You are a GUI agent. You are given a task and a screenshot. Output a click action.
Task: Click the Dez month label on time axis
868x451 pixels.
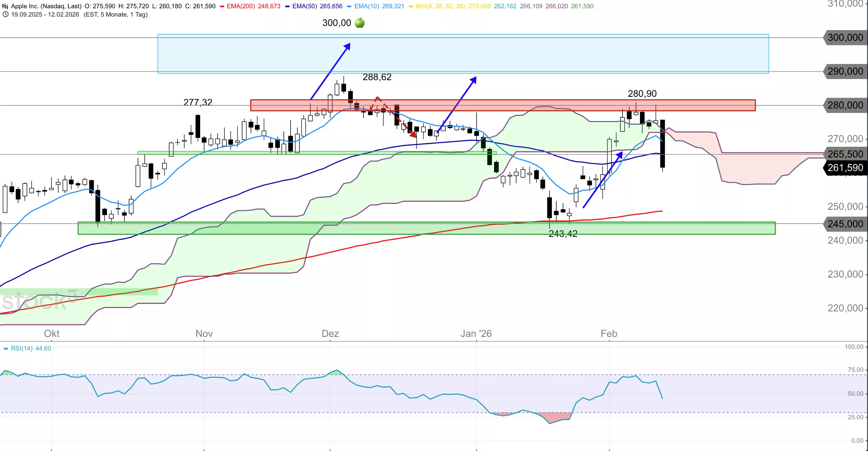[330, 333]
